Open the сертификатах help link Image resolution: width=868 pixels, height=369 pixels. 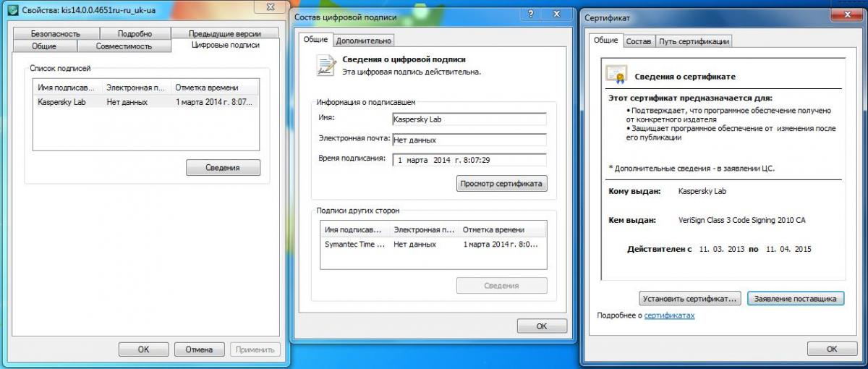(x=669, y=316)
